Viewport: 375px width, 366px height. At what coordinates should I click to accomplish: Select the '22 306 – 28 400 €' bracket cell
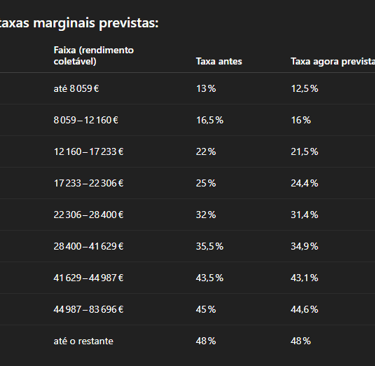click(x=88, y=215)
